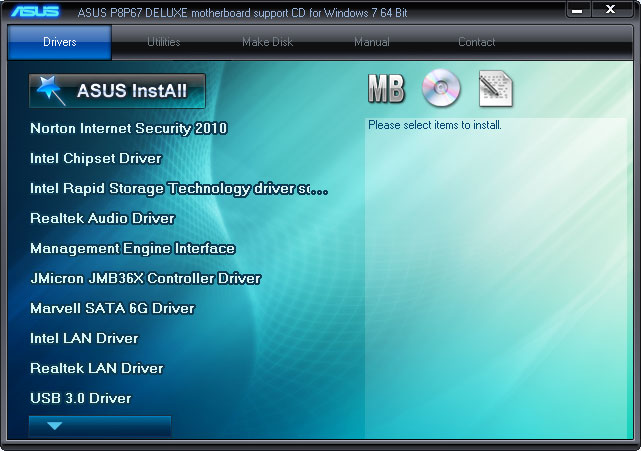The height and width of the screenshot is (451, 641).
Task: Pick JMicron JMB36X Controller Driver
Action: pos(146,278)
